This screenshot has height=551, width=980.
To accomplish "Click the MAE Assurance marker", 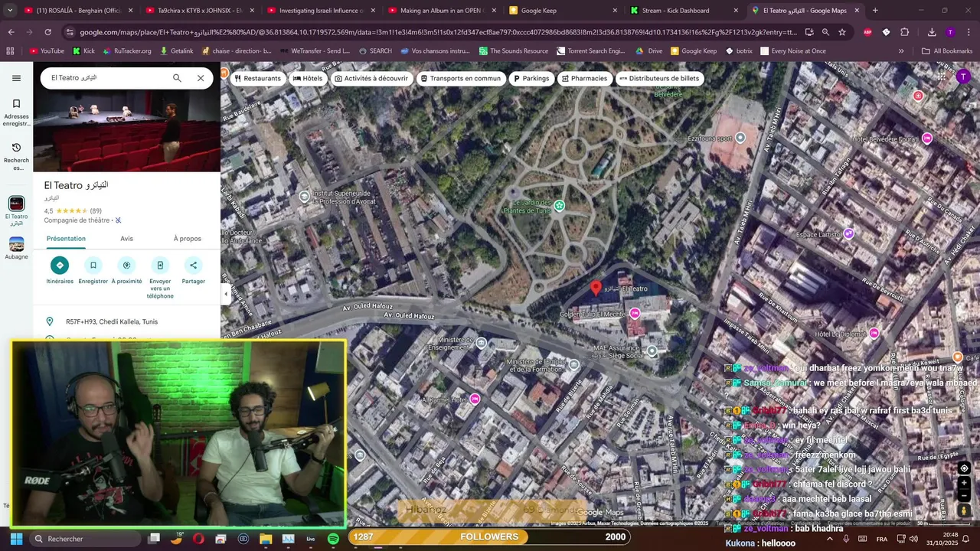I will click(x=652, y=351).
